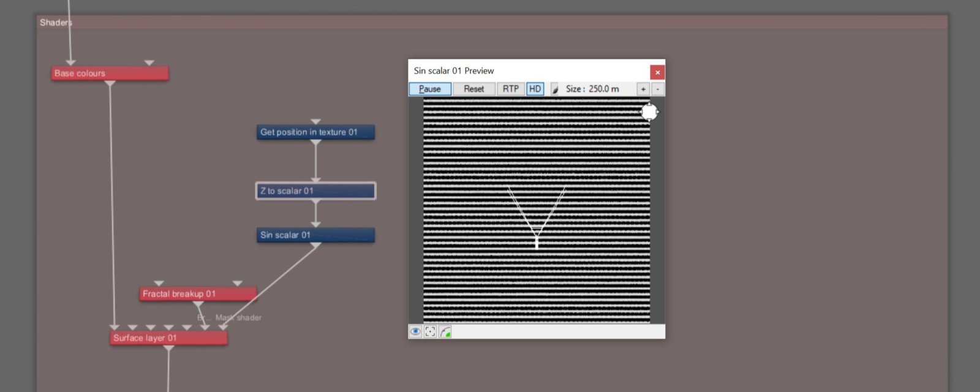Click the Sin scalar 01 Preview title
This screenshot has height=392, width=980.
coord(454,71)
